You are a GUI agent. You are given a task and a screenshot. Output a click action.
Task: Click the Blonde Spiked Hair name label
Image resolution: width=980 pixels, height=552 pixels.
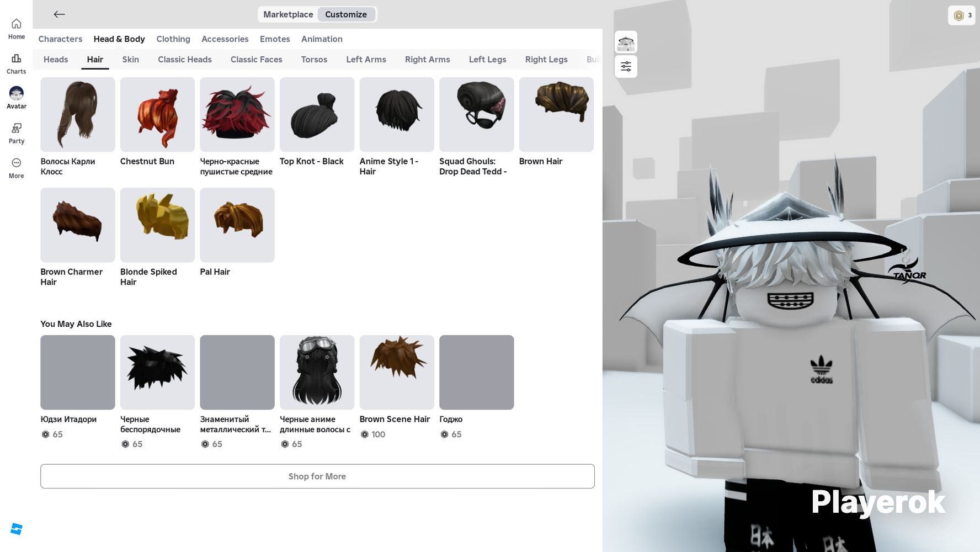[148, 277]
